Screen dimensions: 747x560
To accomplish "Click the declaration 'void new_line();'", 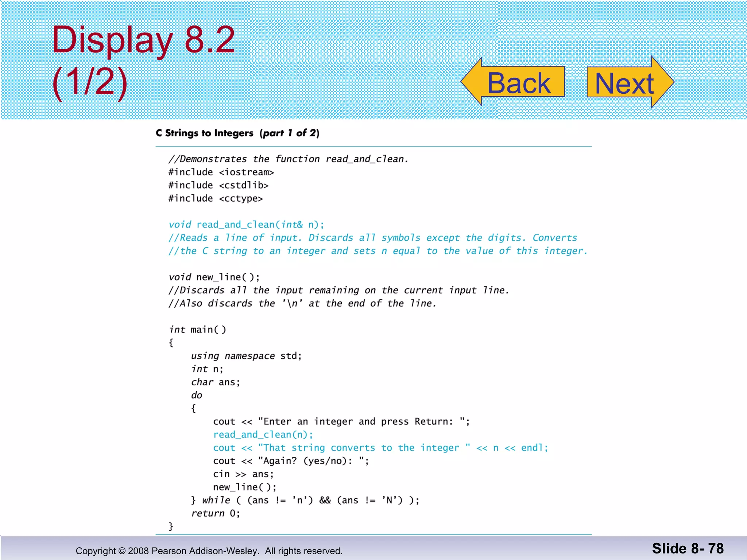I will tap(214, 277).
